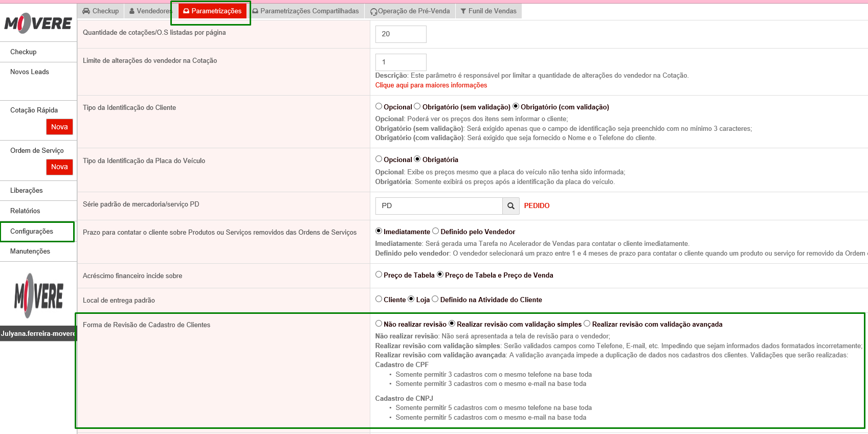Select Cliente as default delivery location
The width and height of the screenshot is (868, 434).
(x=379, y=299)
